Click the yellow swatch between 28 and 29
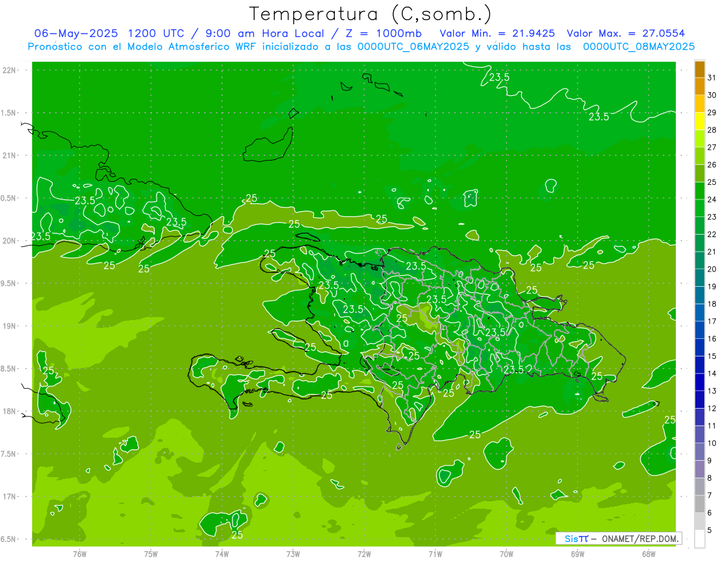Viewport: 728px width, 562px height. pos(699,121)
